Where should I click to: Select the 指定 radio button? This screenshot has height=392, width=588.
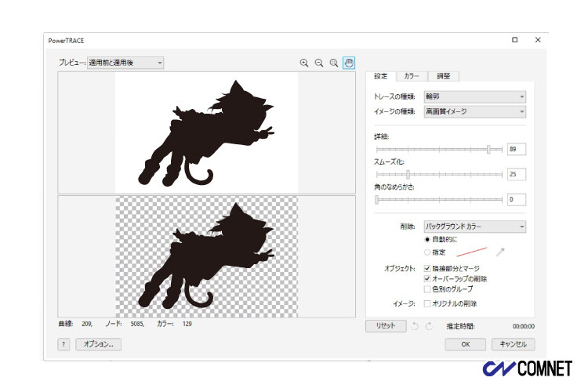pos(427,252)
